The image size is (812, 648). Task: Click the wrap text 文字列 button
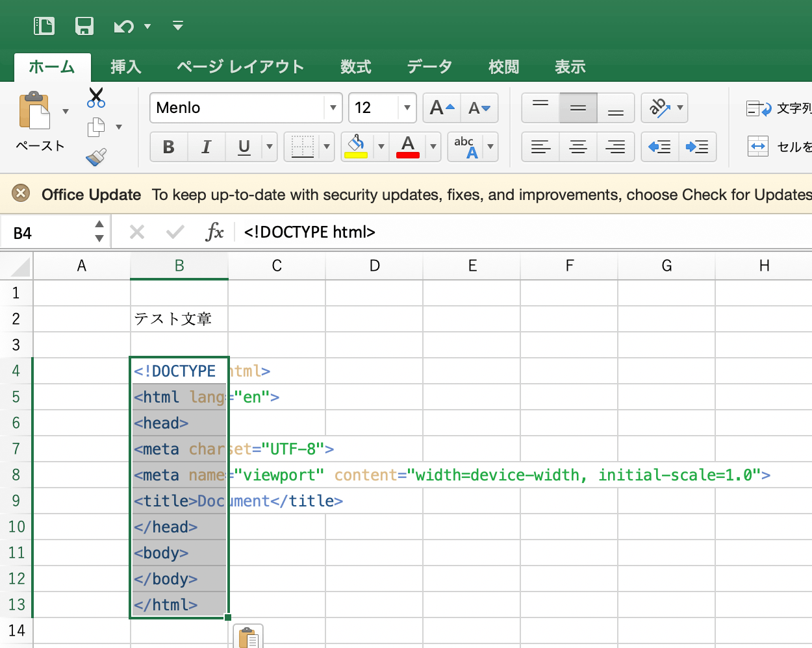coord(779,108)
